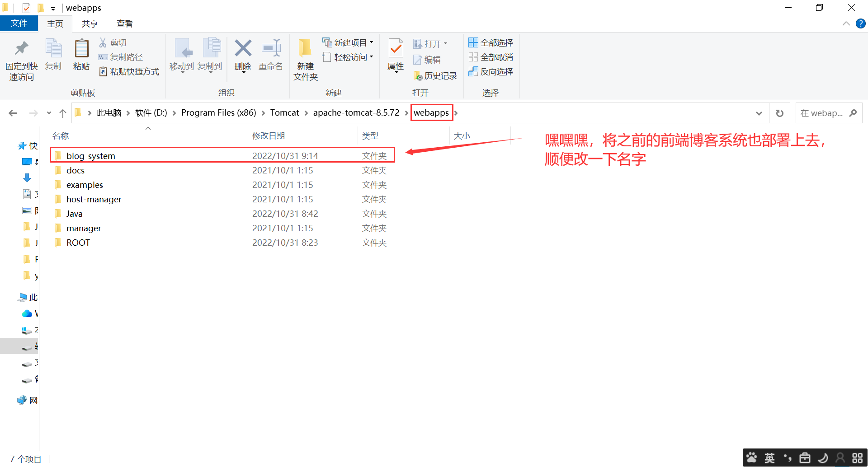
Task: Click the search webapps input field
Action: [822, 113]
